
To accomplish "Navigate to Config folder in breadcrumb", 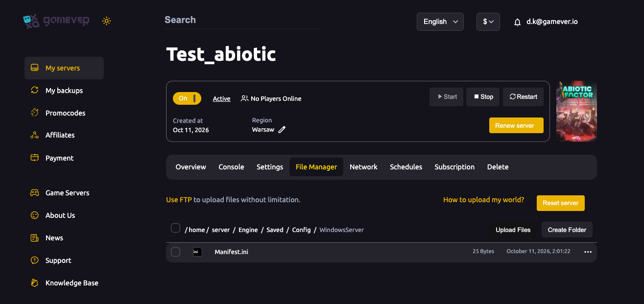I will pyautogui.click(x=301, y=230).
